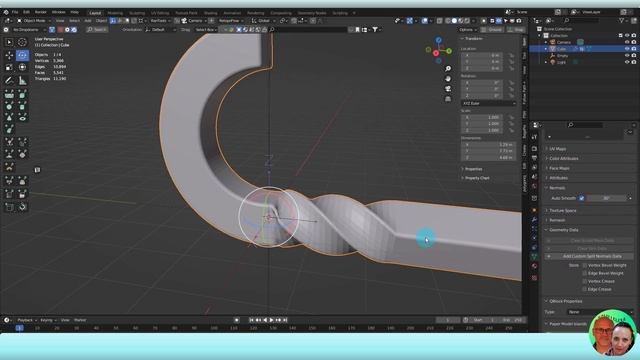Open the QBlock Type None dropdown
This screenshot has width=640, height=360.
click(599, 312)
